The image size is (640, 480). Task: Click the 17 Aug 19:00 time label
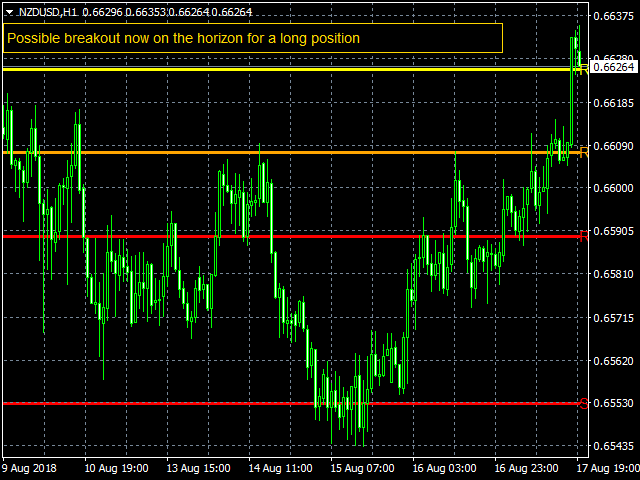(608, 468)
